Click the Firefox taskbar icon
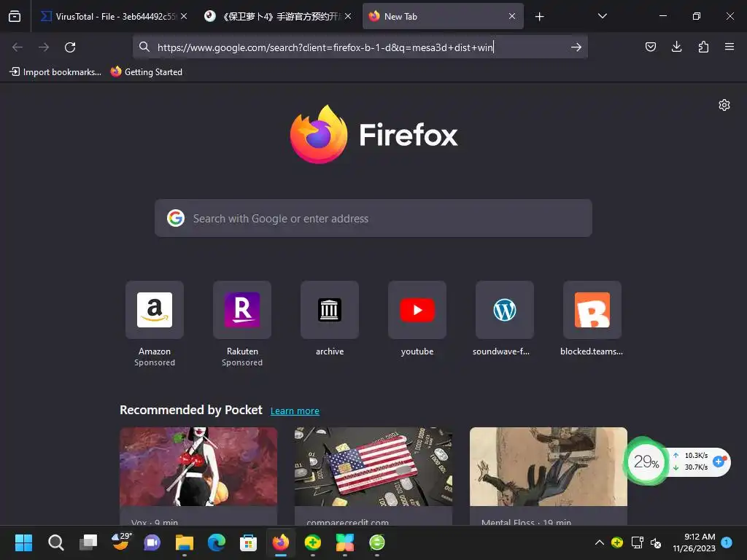747x560 pixels. pos(281,542)
